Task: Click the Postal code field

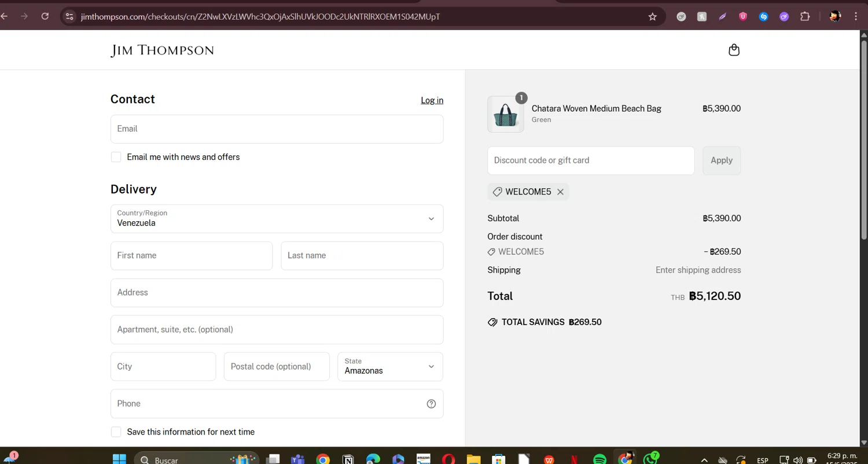Action: tap(277, 367)
